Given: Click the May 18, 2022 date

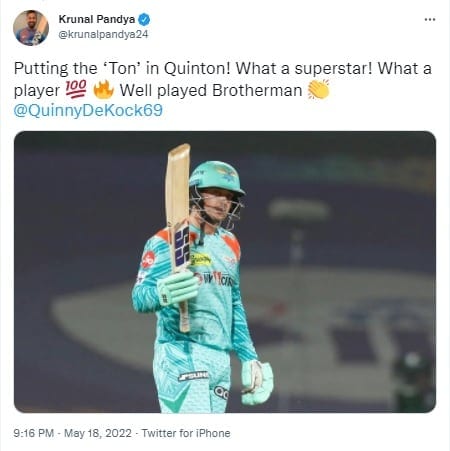Looking at the screenshot, I should (98, 433).
